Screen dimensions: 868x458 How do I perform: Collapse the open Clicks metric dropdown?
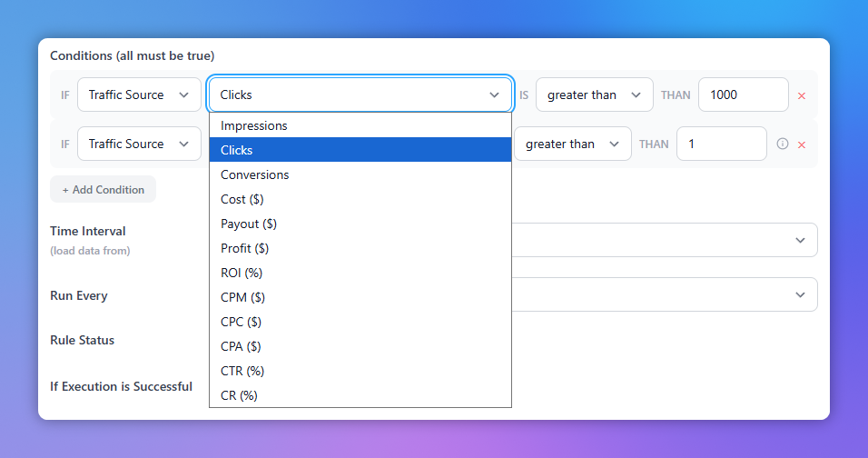[x=360, y=95]
